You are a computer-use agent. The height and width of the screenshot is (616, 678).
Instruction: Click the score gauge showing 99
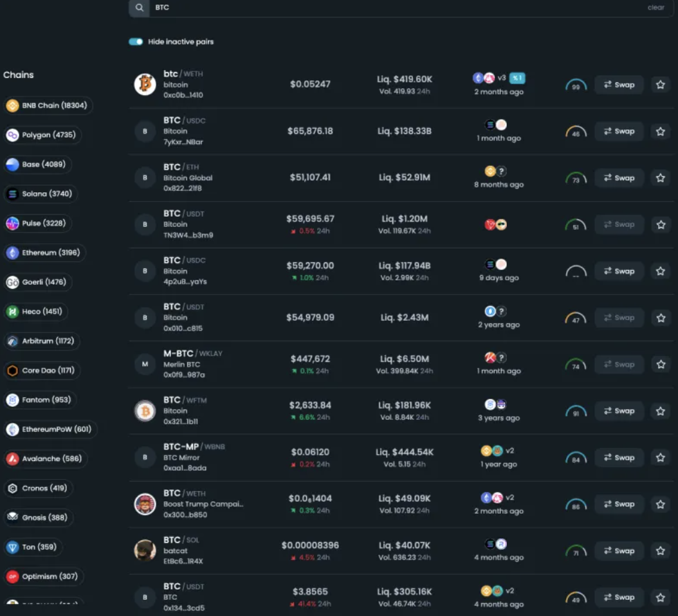click(x=576, y=86)
